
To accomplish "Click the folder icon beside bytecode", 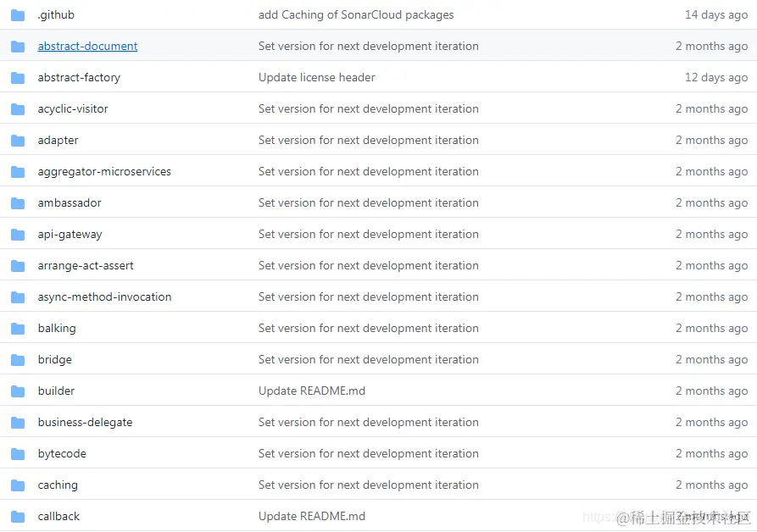I will pos(18,454).
